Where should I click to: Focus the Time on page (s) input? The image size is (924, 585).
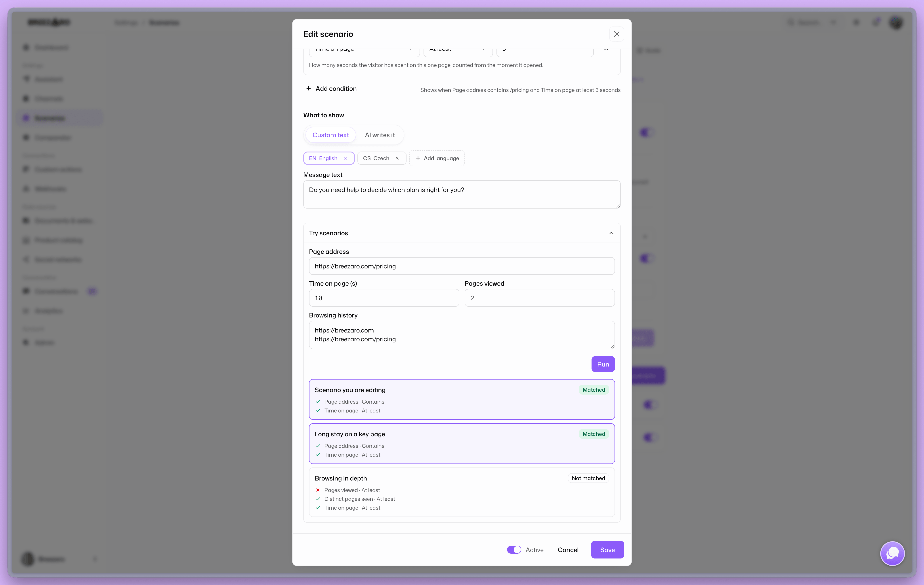point(384,298)
